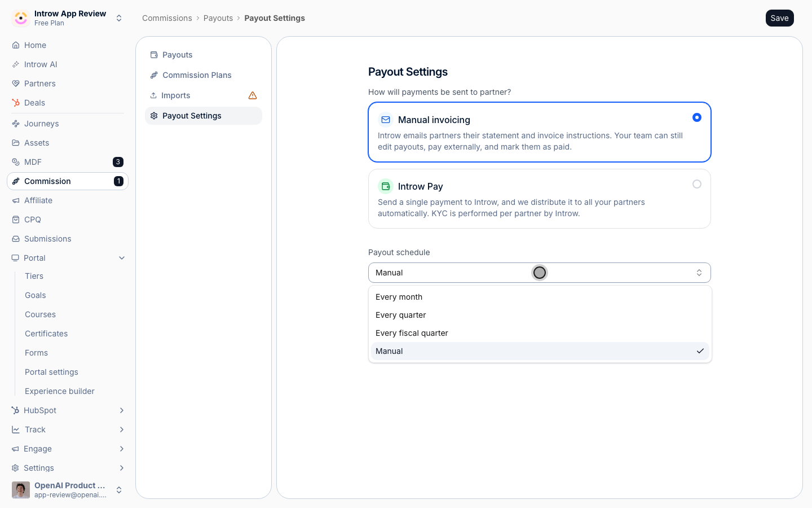
Task: Click the CPQ icon in sidebar
Action: 16,220
